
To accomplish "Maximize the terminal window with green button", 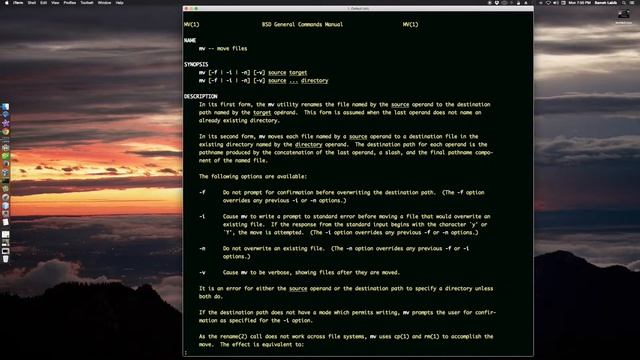I will (x=196, y=8).
